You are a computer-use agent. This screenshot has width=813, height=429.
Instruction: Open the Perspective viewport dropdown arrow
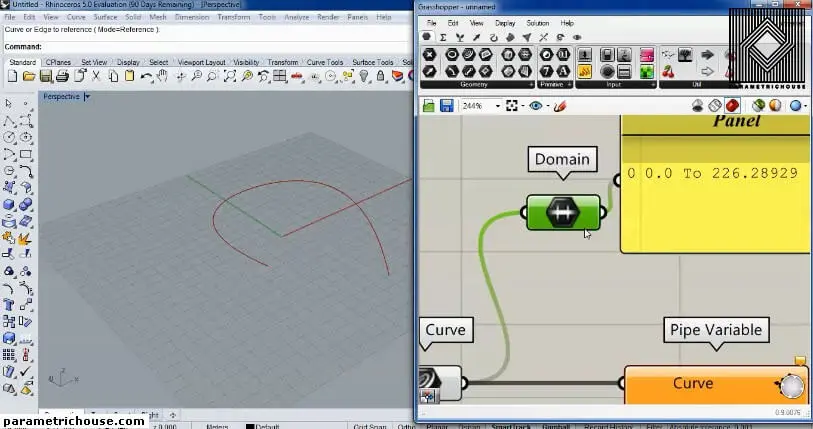pyautogui.click(x=87, y=97)
